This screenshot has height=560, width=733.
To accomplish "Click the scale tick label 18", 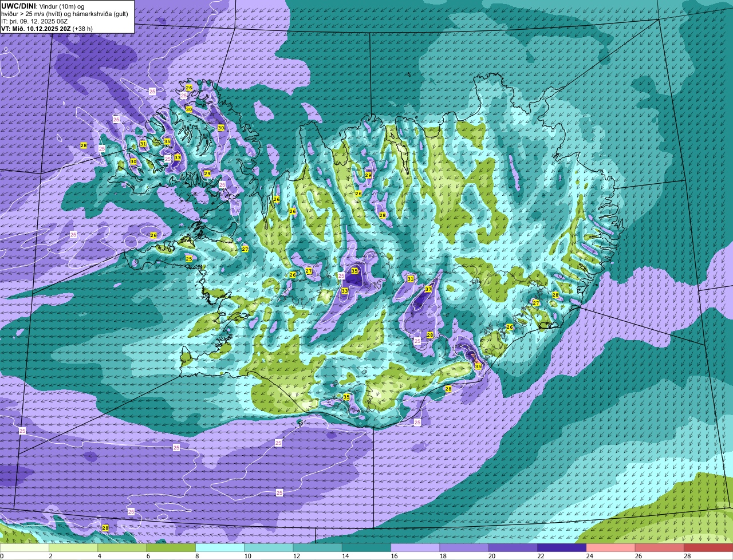I will (x=442, y=556).
